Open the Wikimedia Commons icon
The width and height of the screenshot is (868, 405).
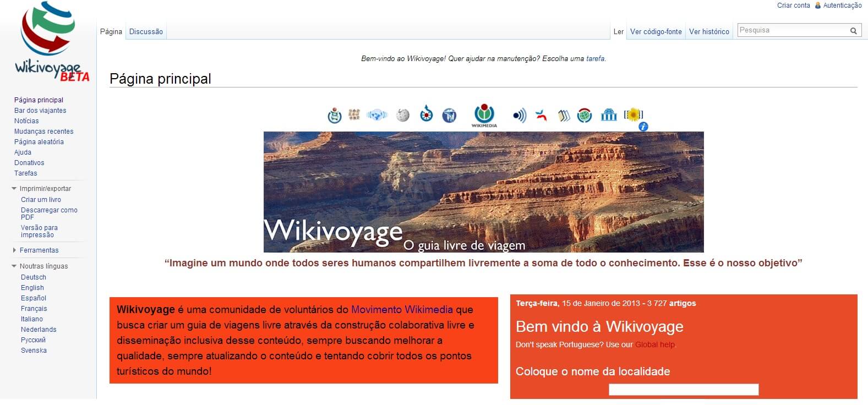427,114
